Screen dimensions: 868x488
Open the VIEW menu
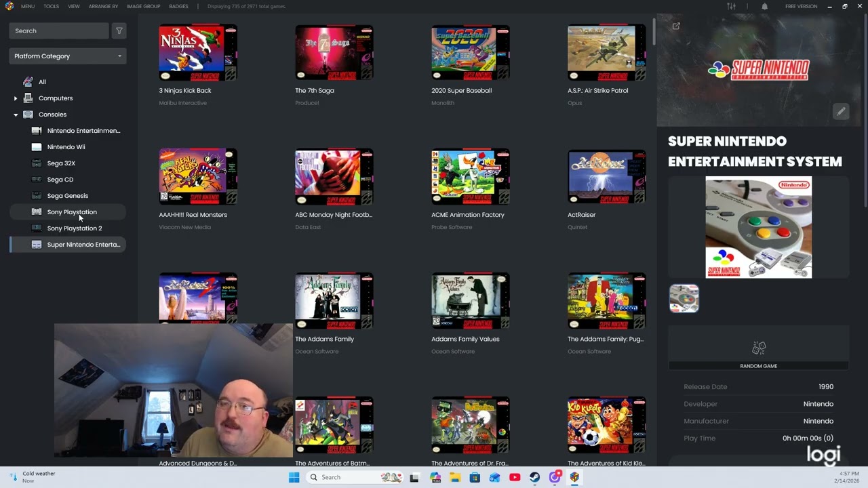[x=74, y=6]
